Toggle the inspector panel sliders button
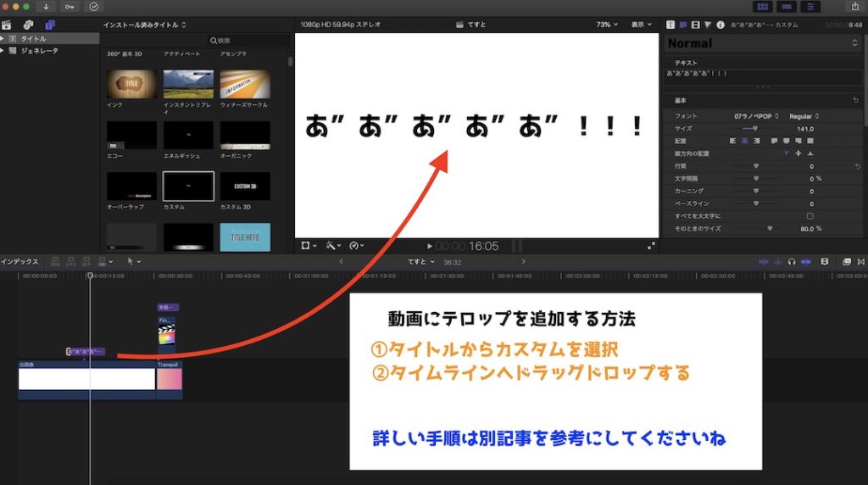 point(810,7)
